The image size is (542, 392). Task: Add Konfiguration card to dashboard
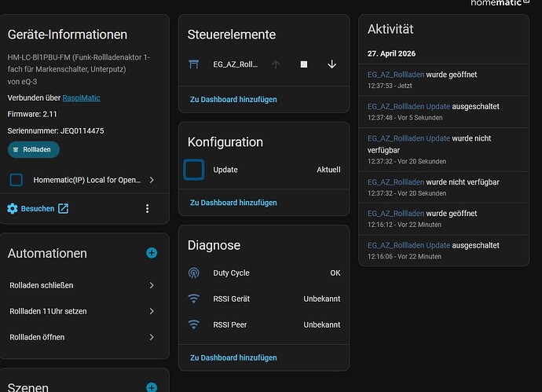coord(233,203)
